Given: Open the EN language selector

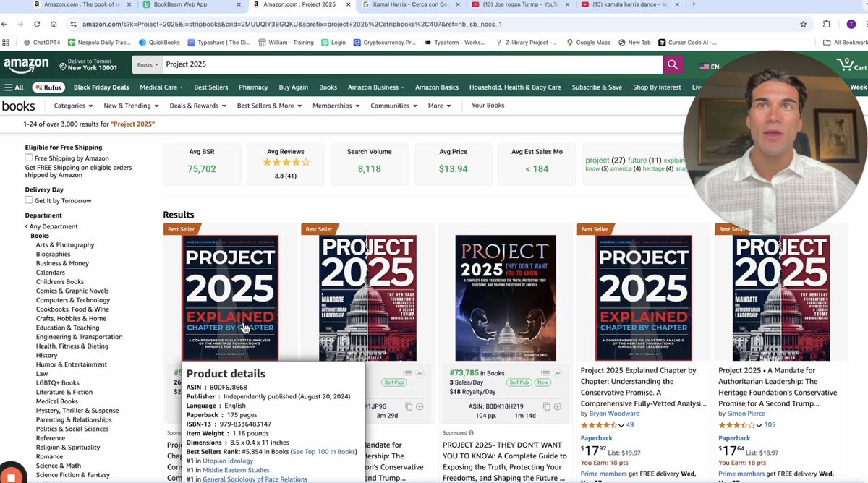Looking at the screenshot, I should tap(709, 67).
